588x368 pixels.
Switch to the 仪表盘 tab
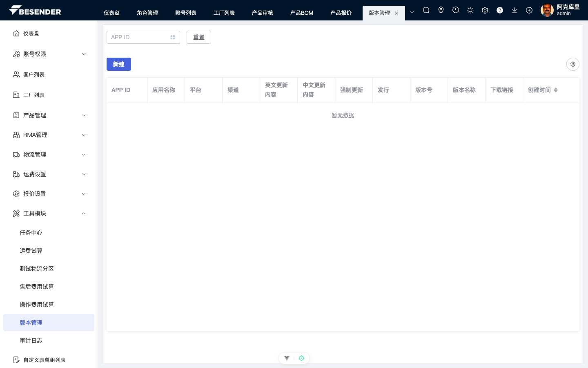tap(111, 13)
